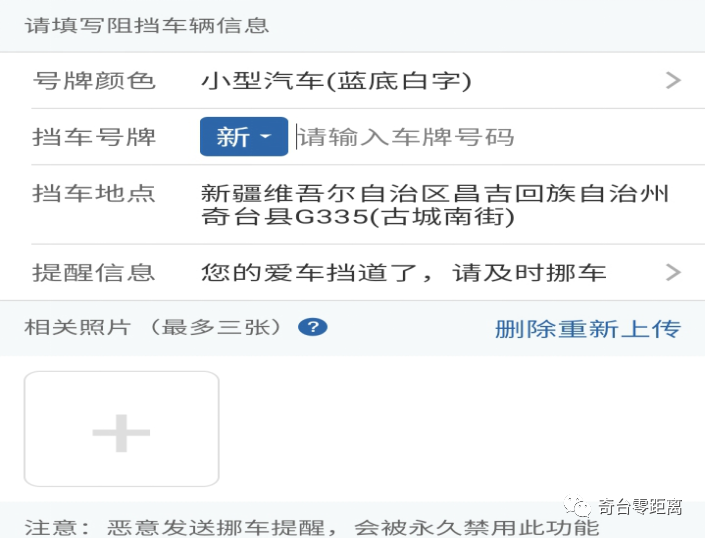Click the 挡车号牌 label
The image size is (705, 538).
click(x=95, y=137)
